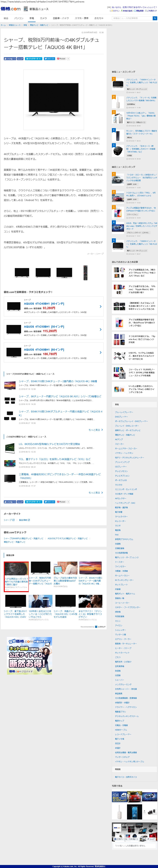
Task: Click the top Facebook いいね button
Action: (10, 59)
